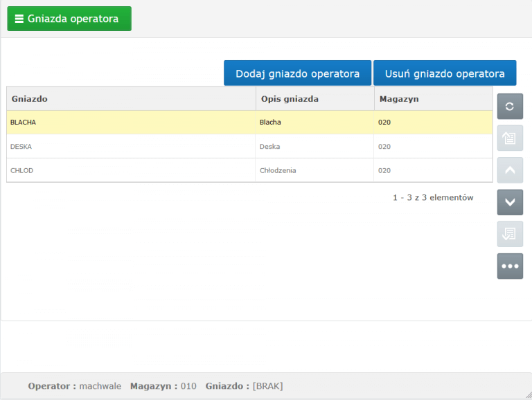Sort by Opis gniazda column header
This screenshot has width=532, height=400.
click(x=315, y=99)
